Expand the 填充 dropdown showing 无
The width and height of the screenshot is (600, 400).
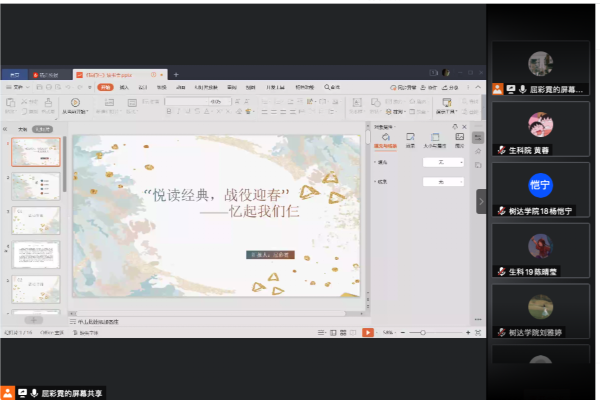[443, 162]
